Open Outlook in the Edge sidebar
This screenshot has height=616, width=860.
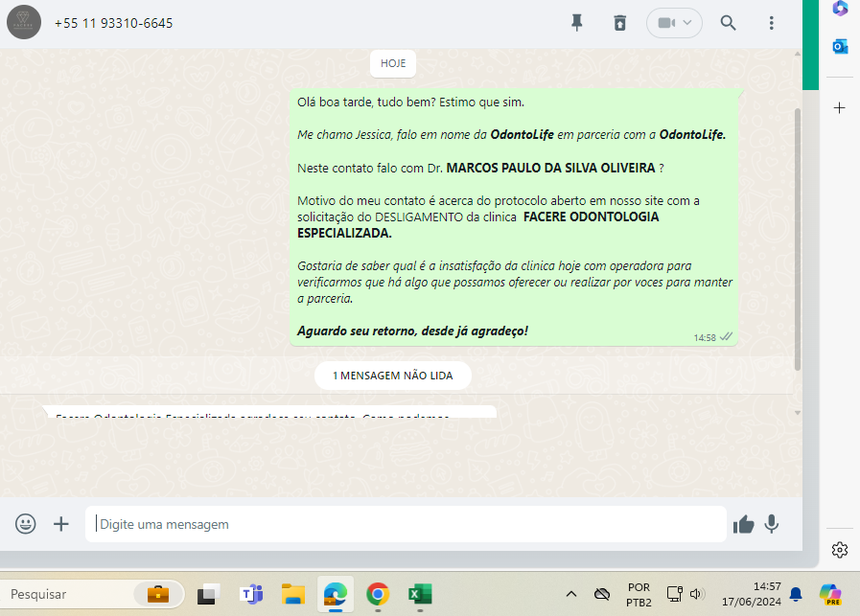click(840, 47)
